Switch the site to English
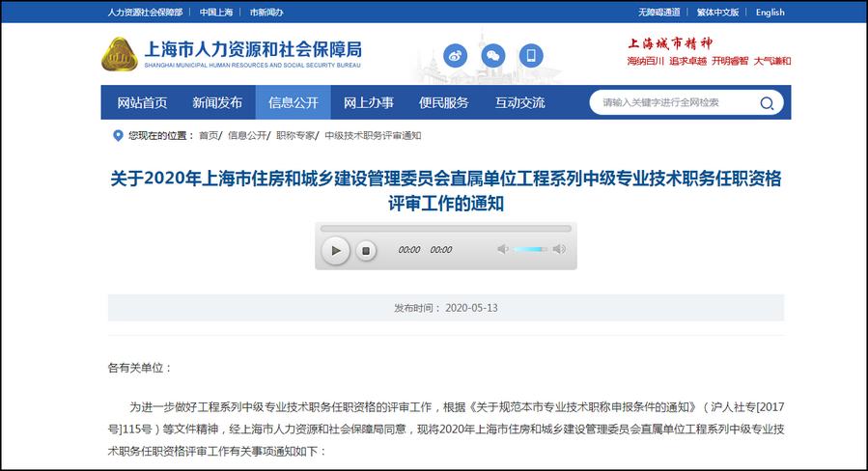Screen dimensions: 868x471 (770, 13)
